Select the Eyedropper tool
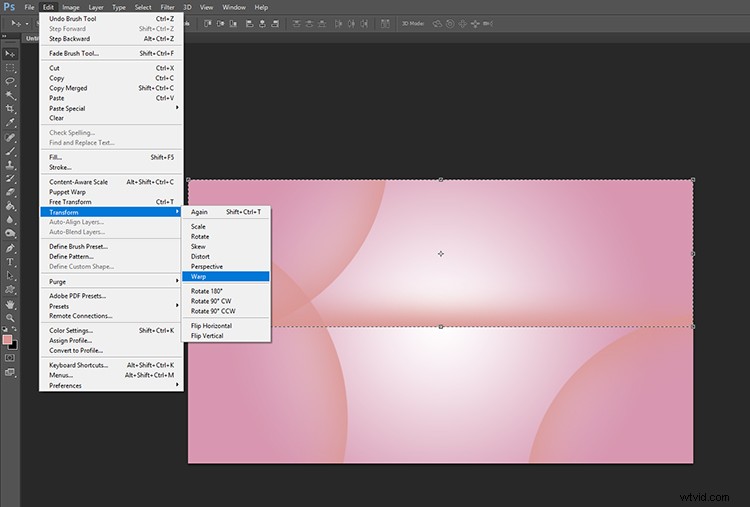Image resolution: width=750 pixels, height=507 pixels. 10,123
